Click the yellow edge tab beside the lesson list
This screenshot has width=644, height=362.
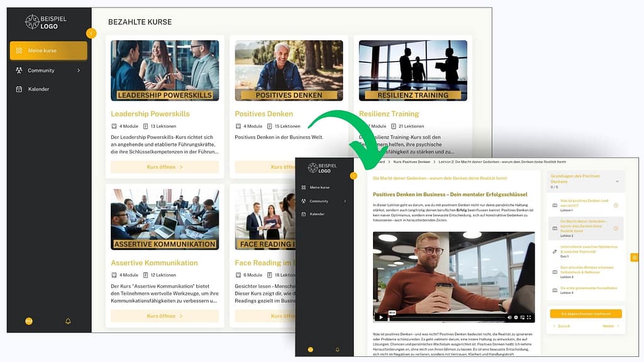pos(634,257)
